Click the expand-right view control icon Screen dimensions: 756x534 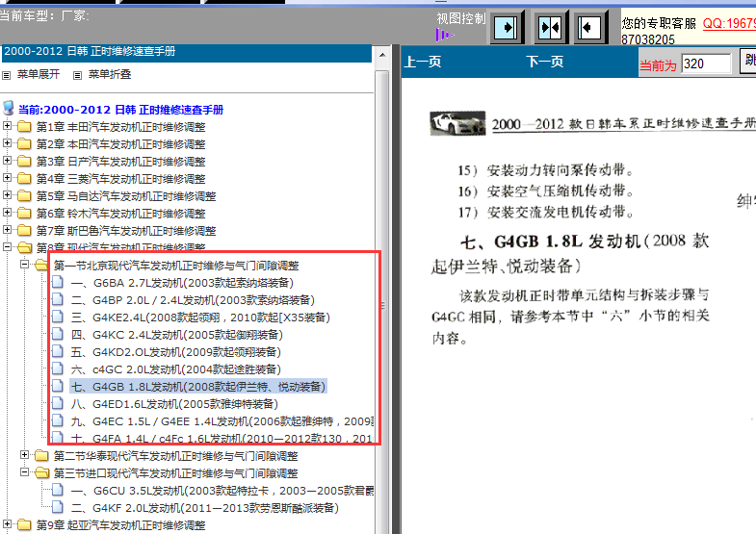pyautogui.click(x=508, y=28)
